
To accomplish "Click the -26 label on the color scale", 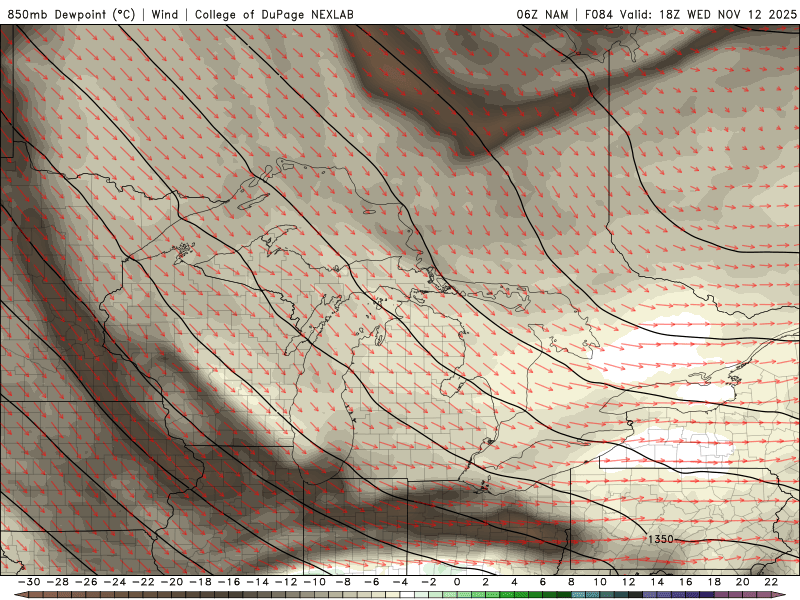I will (x=86, y=582).
